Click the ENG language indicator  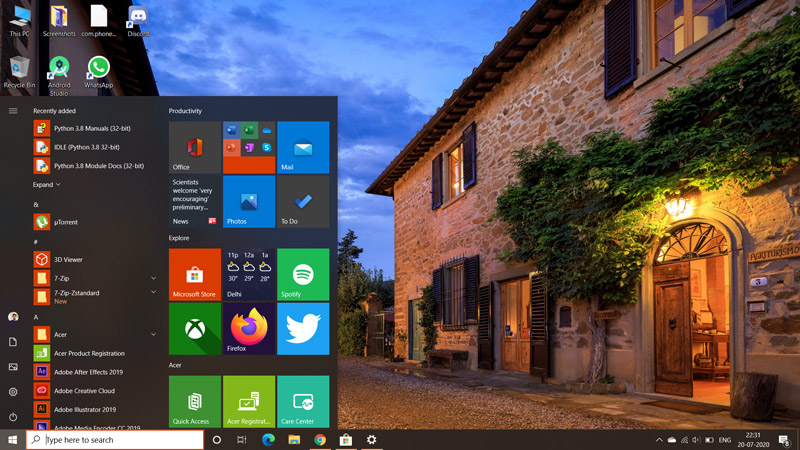(724, 440)
